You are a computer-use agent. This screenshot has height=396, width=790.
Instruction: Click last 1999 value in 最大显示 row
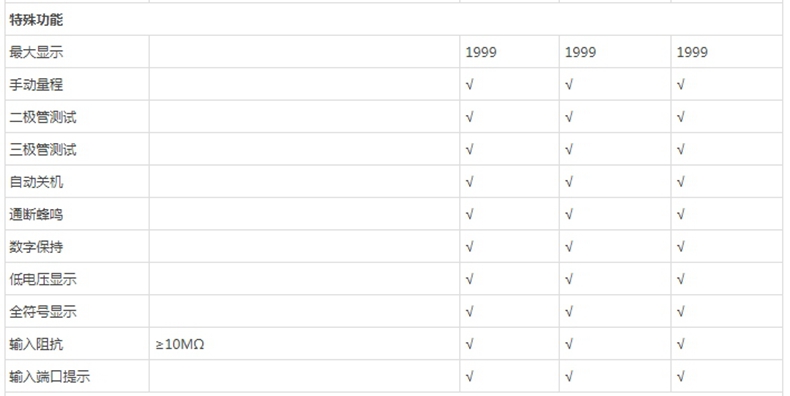point(692,52)
